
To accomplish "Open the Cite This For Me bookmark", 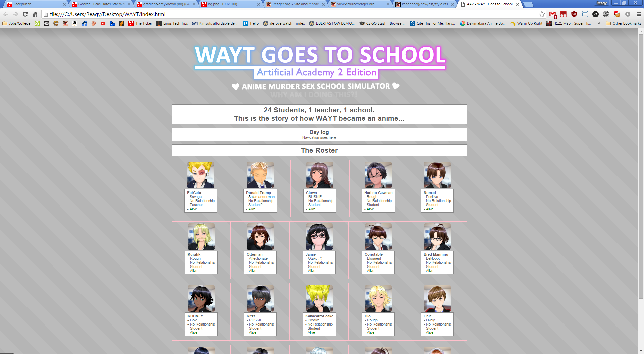I will tap(432, 23).
